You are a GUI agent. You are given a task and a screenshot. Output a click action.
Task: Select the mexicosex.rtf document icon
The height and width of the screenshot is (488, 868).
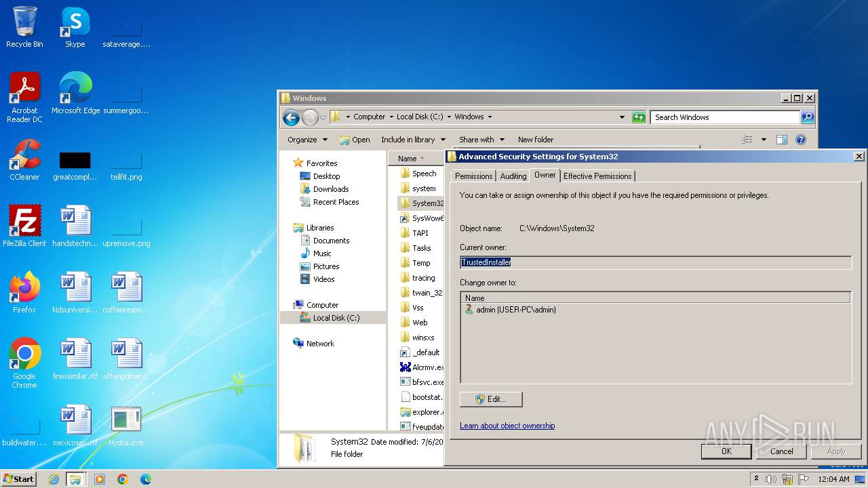click(x=75, y=426)
